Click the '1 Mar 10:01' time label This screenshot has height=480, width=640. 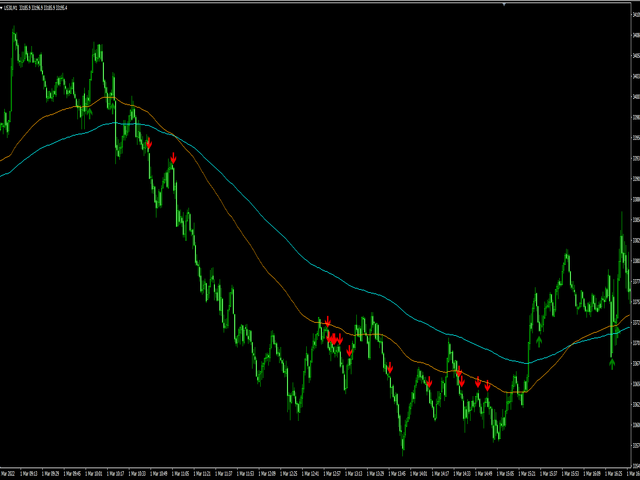(x=93, y=474)
